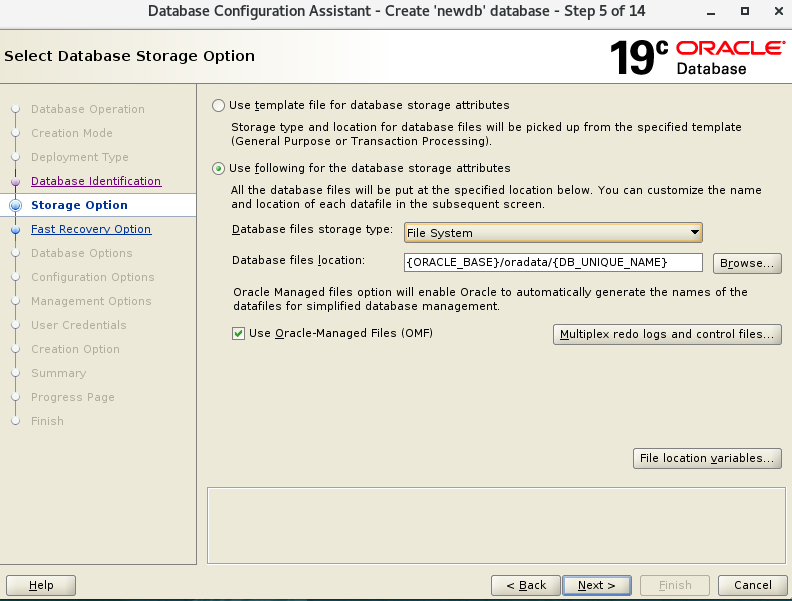Toggle Use Oracle-Managed Files (OMF) checkbox

238,333
